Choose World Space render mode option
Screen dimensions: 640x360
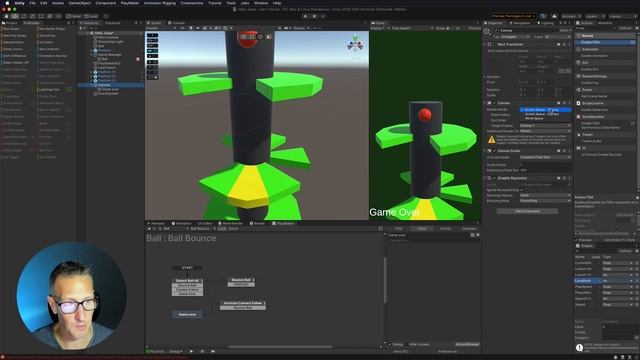pos(545,118)
